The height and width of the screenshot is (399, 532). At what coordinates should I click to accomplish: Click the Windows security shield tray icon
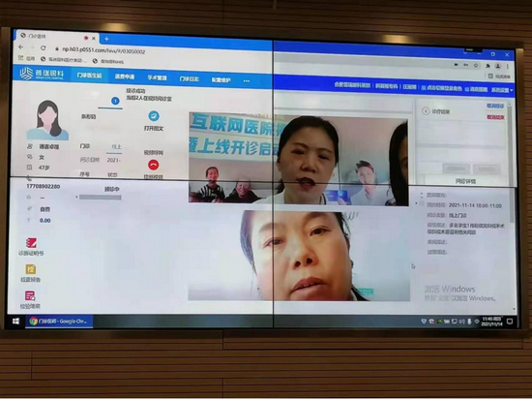[424, 321]
